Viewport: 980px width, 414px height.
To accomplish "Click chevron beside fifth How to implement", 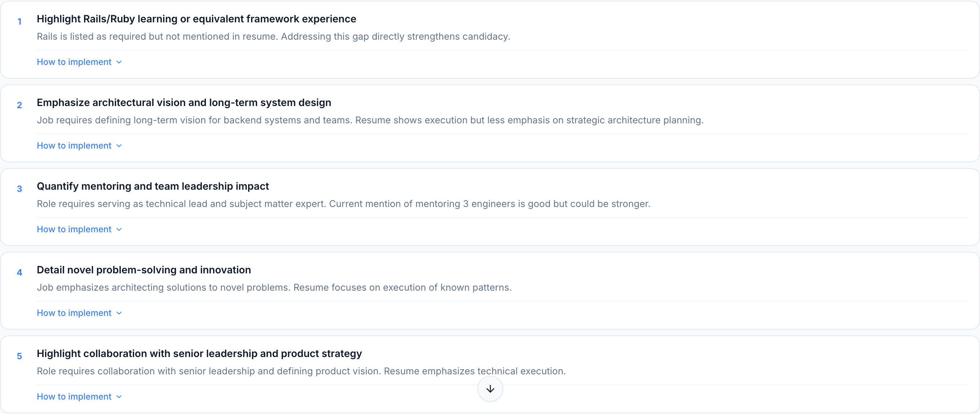I will 119,397.
